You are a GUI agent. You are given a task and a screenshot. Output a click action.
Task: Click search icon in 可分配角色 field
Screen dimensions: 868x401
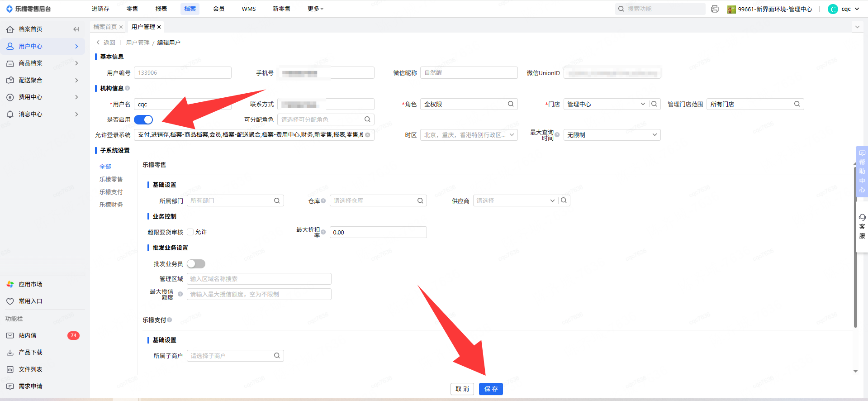tap(367, 119)
